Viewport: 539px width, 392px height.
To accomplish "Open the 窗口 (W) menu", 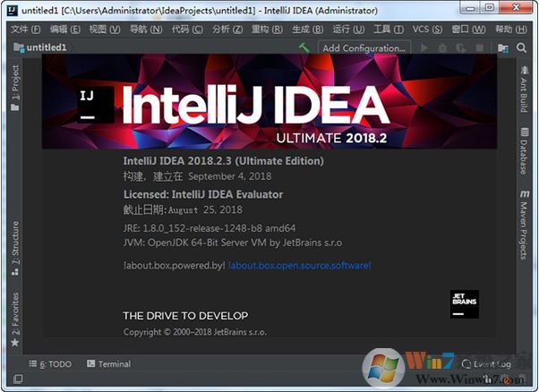I will click(x=468, y=30).
